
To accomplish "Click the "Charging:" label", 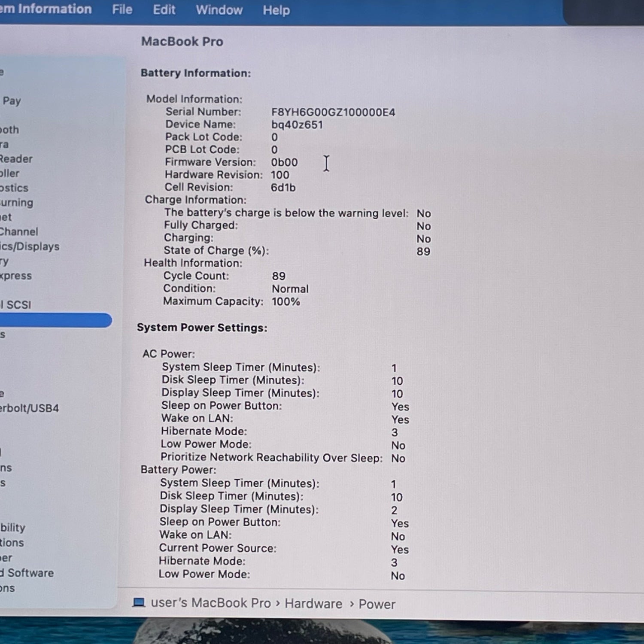I will pyautogui.click(x=188, y=238).
